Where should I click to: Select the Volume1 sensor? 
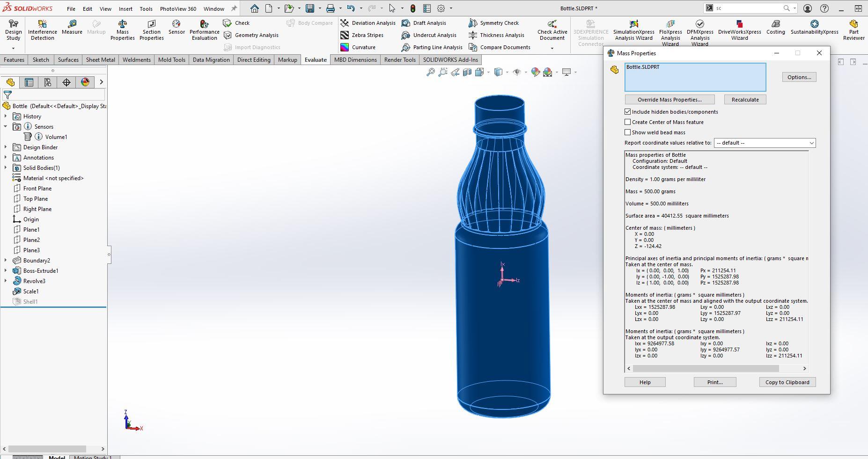tap(56, 137)
